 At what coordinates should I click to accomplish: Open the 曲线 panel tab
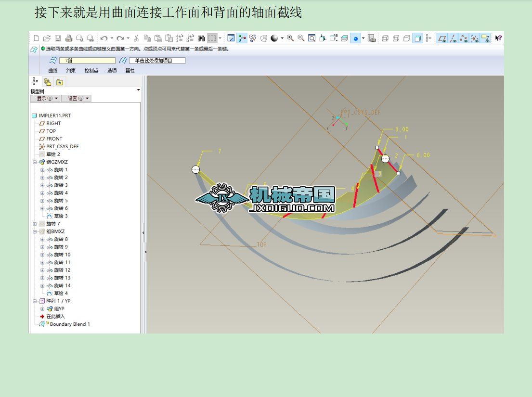[53, 71]
